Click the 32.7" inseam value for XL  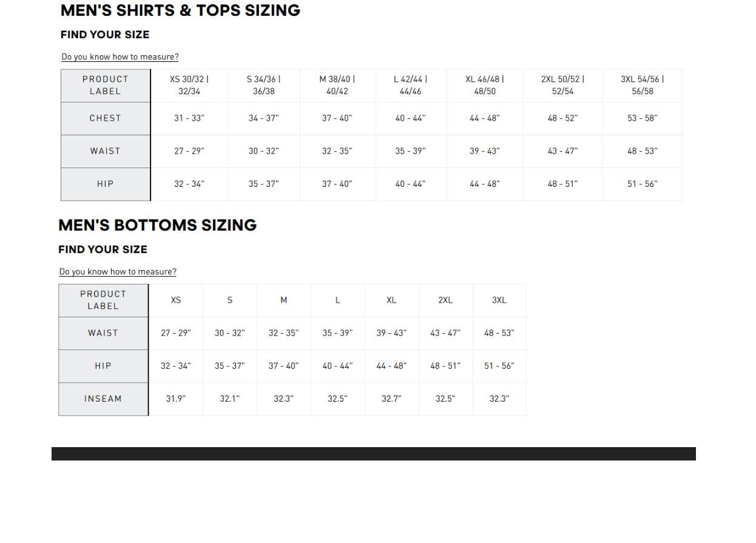[x=391, y=399]
